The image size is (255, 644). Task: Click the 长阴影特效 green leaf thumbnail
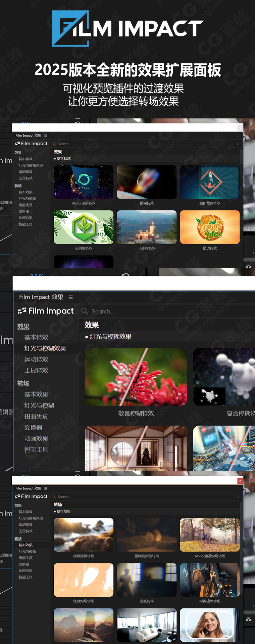point(84,227)
